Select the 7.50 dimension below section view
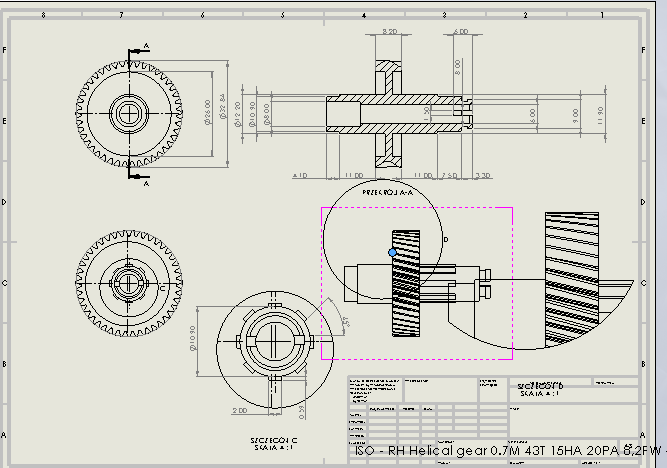The height and width of the screenshot is (468, 667). [x=449, y=175]
